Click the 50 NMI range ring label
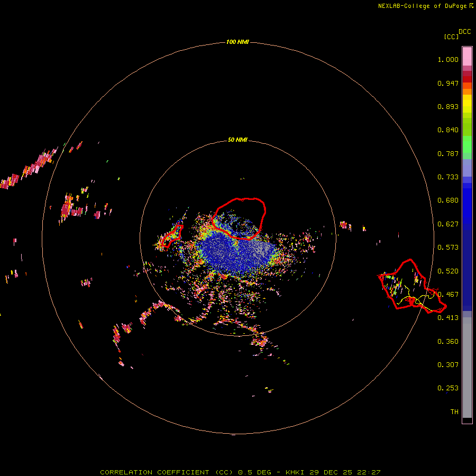This screenshot has width=476, height=476. coord(237,140)
